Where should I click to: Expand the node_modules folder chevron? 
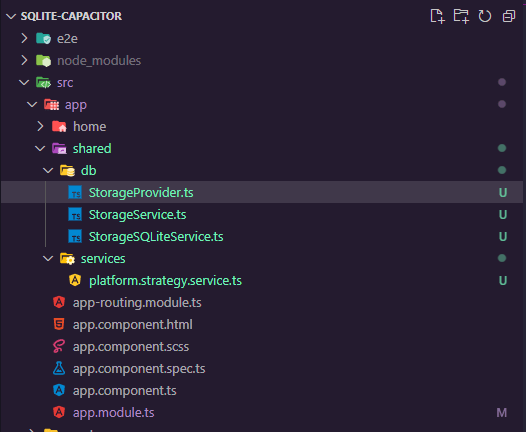24,60
